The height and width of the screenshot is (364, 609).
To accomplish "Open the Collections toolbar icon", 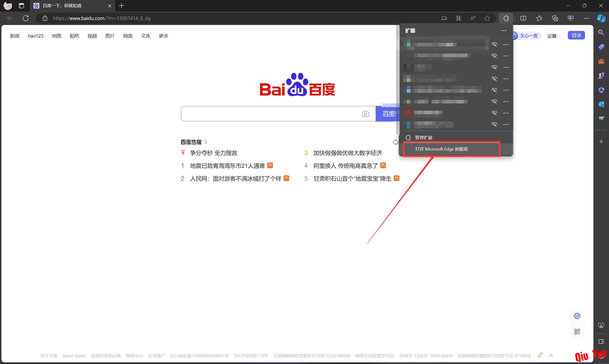I will [x=555, y=18].
